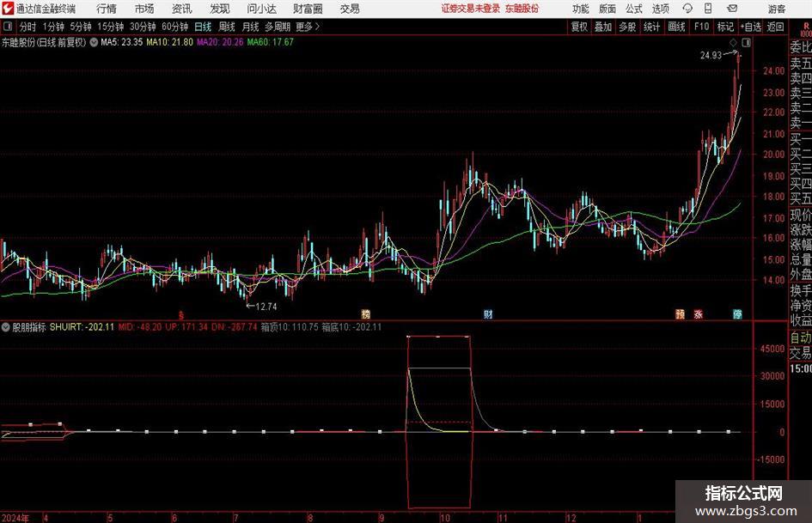
Task: Click the 2024年 label on time axis
Action: point(15,518)
